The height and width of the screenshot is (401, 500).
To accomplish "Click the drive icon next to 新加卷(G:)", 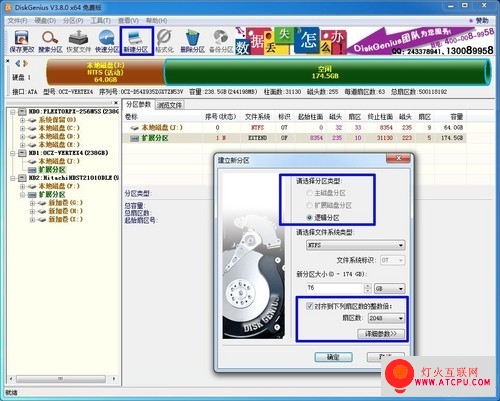I will point(42,203).
